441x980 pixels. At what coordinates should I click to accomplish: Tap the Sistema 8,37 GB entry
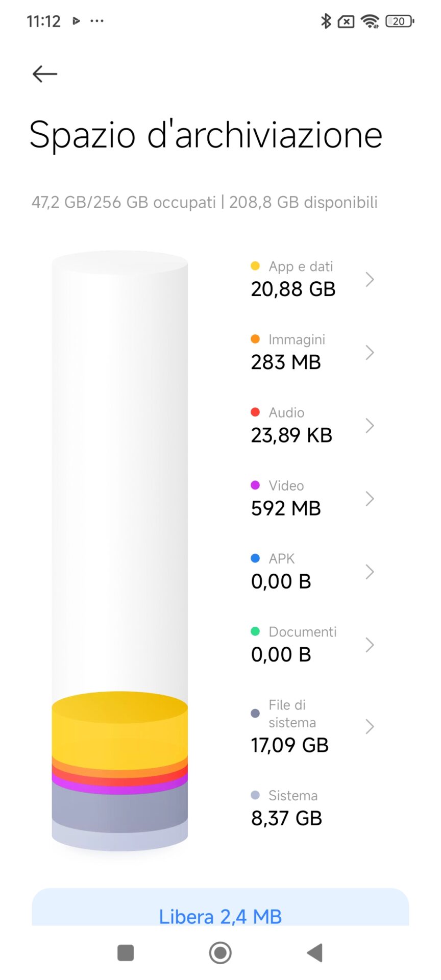[287, 808]
